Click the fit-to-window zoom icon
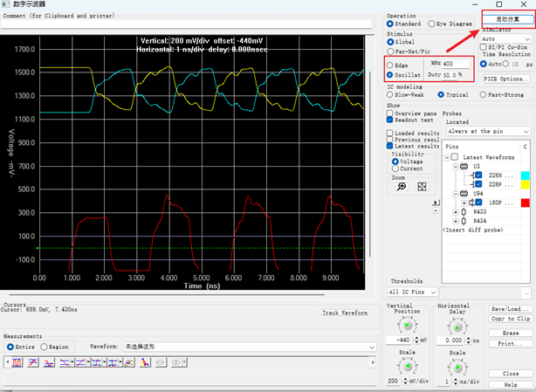The height and width of the screenshot is (392, 536). coord(422,186)
